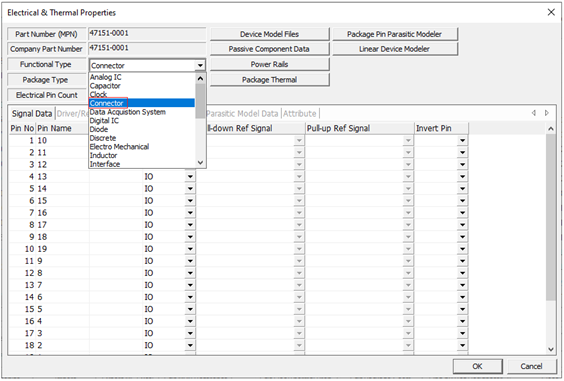The image size is (564, 381).
Task: Open Invert Pin dropdown for pin 1
Action: point(463,141)
